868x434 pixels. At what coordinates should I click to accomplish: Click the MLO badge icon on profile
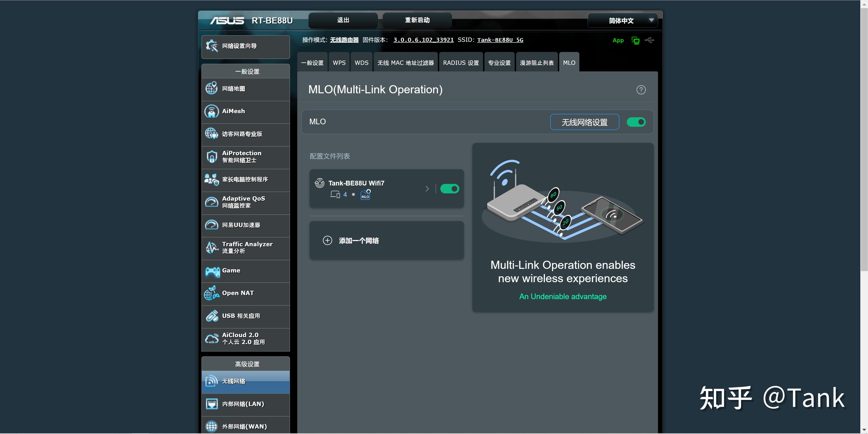365,195
